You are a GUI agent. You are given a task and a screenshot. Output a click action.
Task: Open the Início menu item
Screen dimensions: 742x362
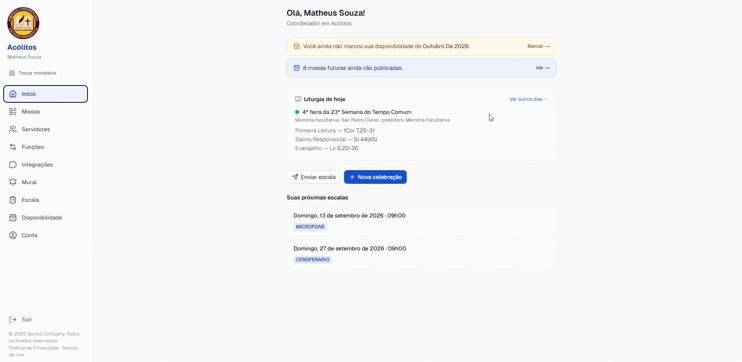point(45,94)
